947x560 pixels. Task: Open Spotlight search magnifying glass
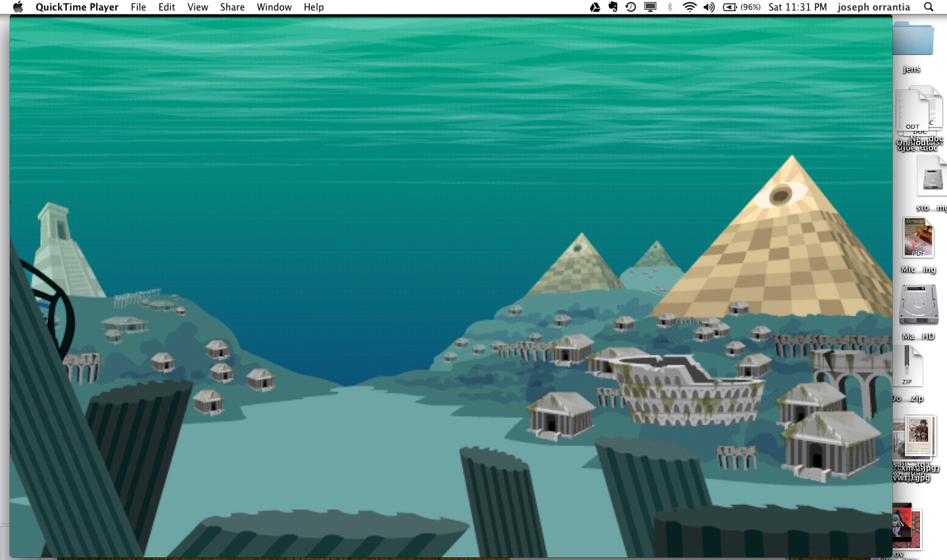pyautogui.click(x=929, y=7)
